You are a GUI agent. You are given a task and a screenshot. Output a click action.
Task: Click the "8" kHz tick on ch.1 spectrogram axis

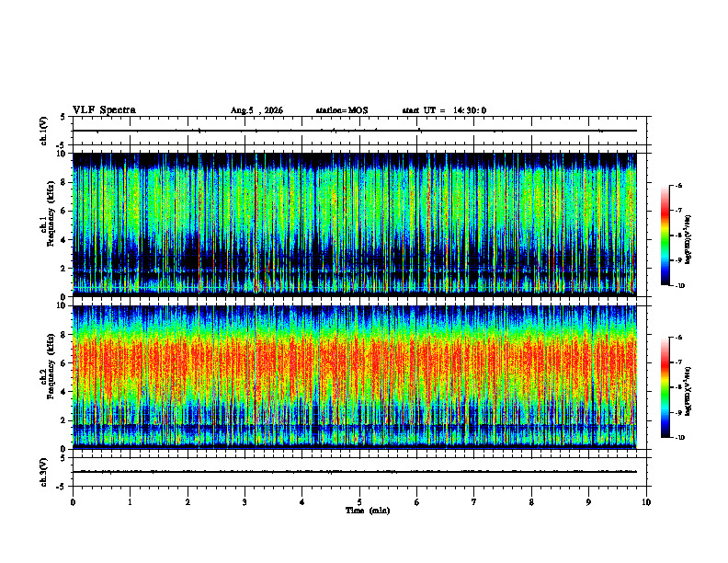point(63,182)
